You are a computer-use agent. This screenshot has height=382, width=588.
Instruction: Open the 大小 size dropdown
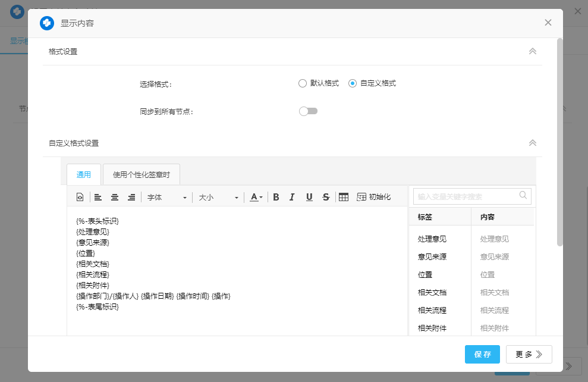[x=218, y=198]
